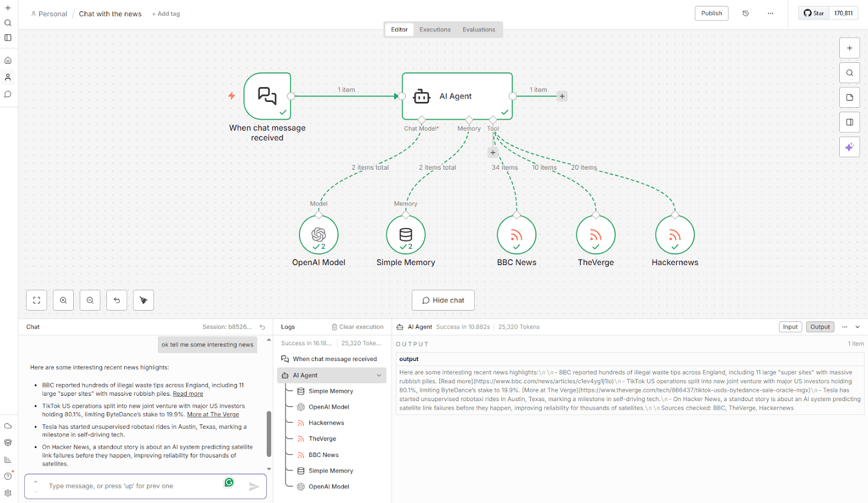Toggle the sidebar layout icon at left
This screenshot has height=503, width=868.
click(8, 38)
